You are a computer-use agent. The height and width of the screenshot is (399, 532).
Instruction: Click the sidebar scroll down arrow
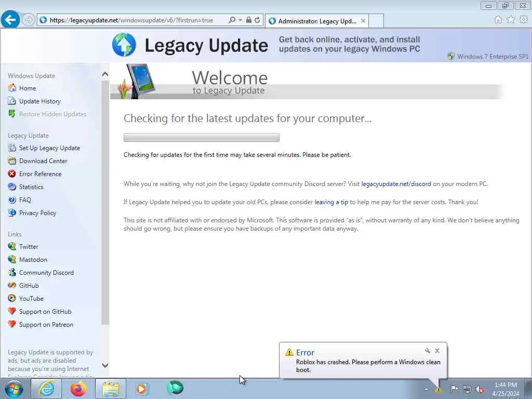(x=105, y=365)
